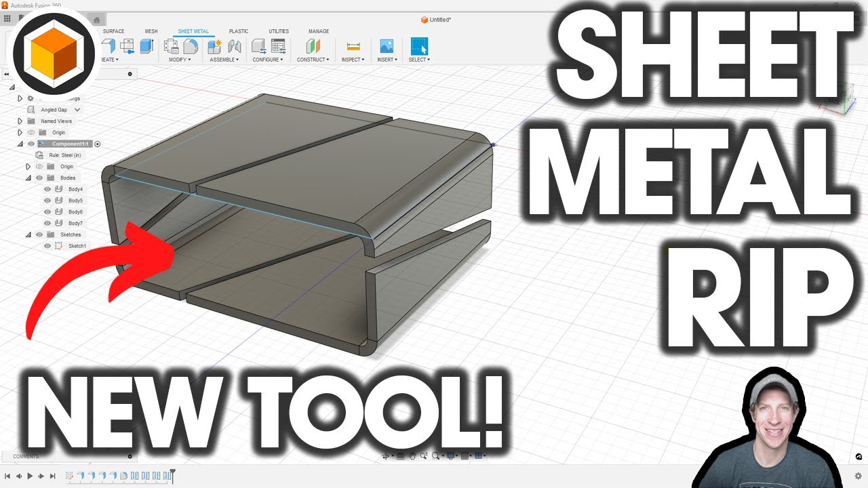Select the Joint tool icon
The image size is (868, 488).
click(x=235, y=46)
